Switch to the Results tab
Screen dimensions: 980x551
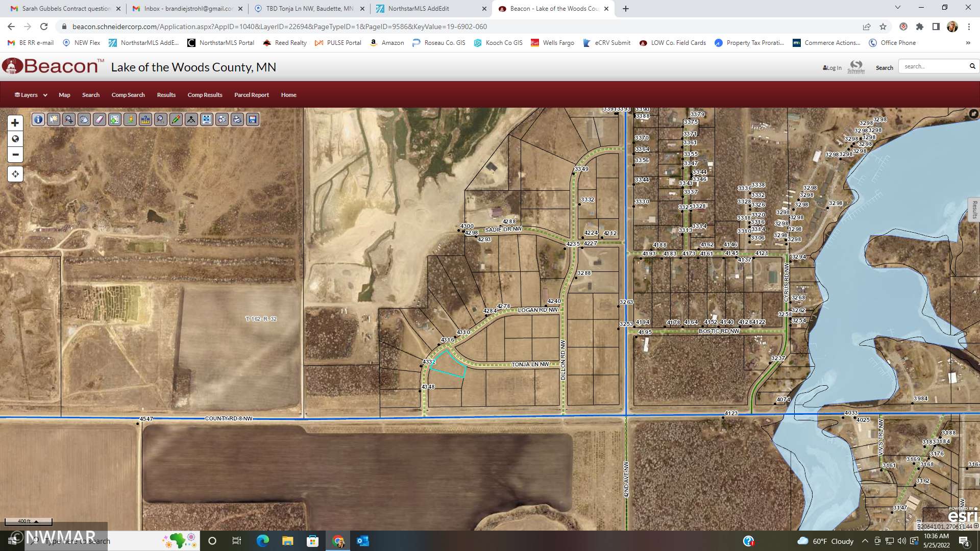click(166, 95)
